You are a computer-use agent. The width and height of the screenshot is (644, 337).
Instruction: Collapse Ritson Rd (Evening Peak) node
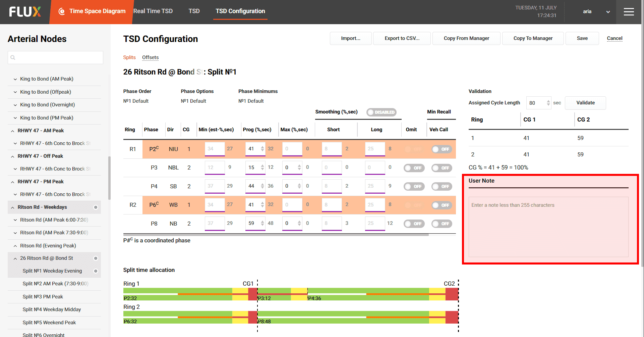coord(15,246)
